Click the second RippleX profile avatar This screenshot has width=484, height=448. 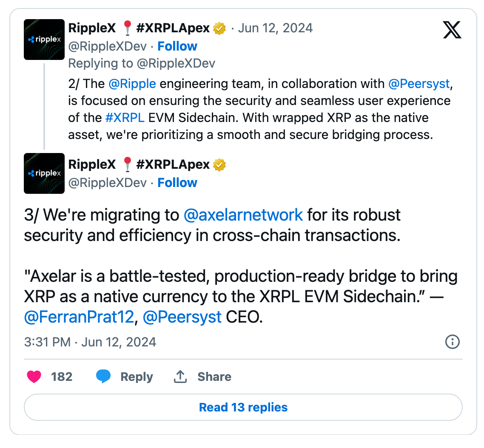click(44, 173)
